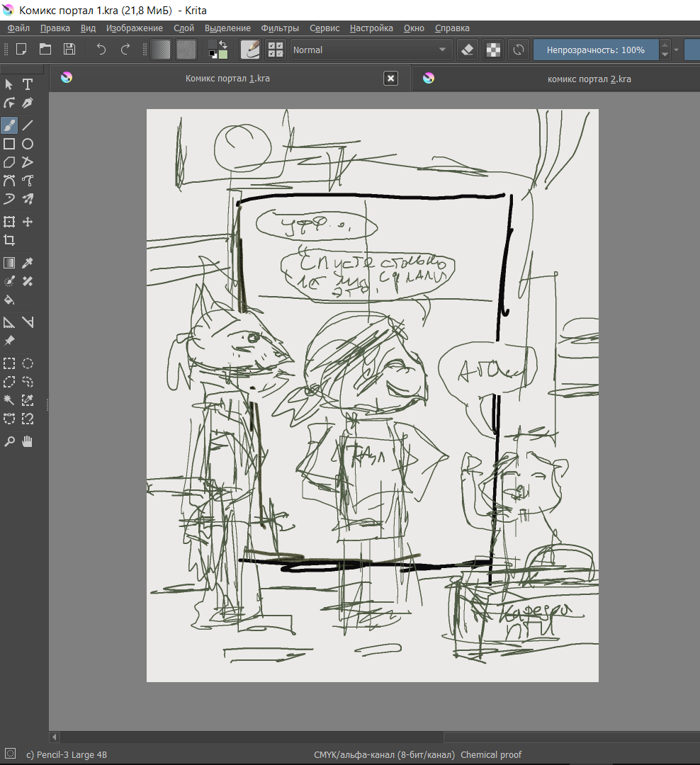The width and height of the screenshot is (700, 765).
Task: Activate the Fill bucket tool
Action: 9,300
